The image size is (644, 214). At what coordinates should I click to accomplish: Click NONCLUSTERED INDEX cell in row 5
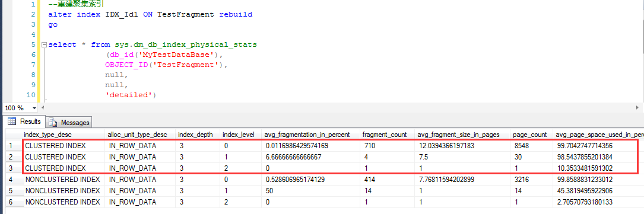pos(62,191)
